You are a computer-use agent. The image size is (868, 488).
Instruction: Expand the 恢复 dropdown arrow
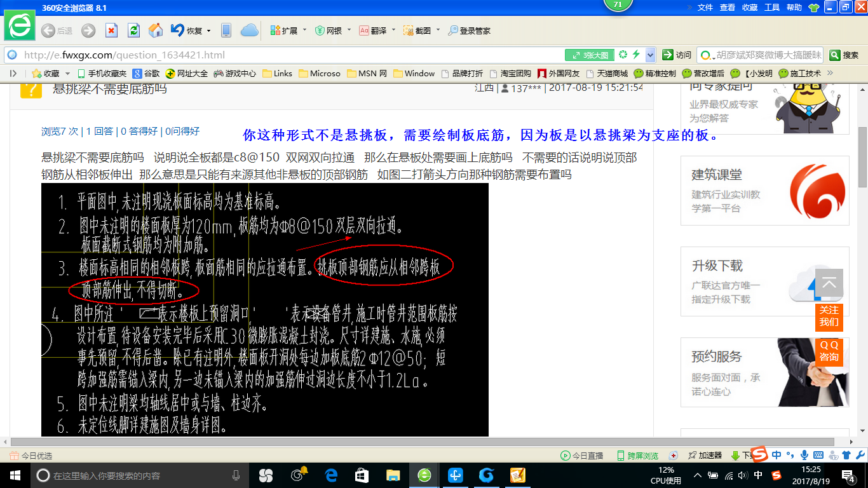(x=208, y=30)
